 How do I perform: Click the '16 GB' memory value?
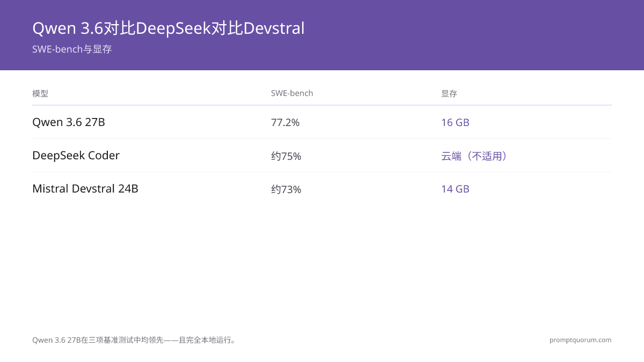tap(455, 123)
